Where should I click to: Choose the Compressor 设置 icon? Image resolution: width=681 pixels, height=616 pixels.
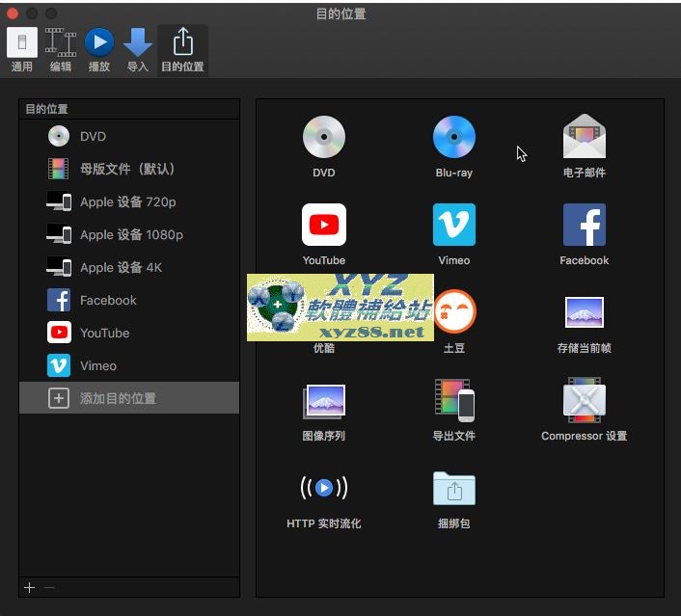click(584, 400)
